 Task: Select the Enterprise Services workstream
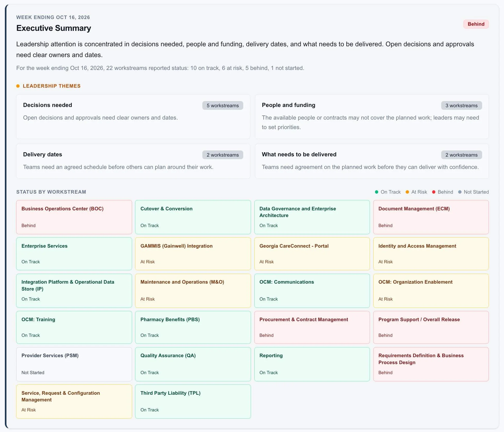[74, 254]
